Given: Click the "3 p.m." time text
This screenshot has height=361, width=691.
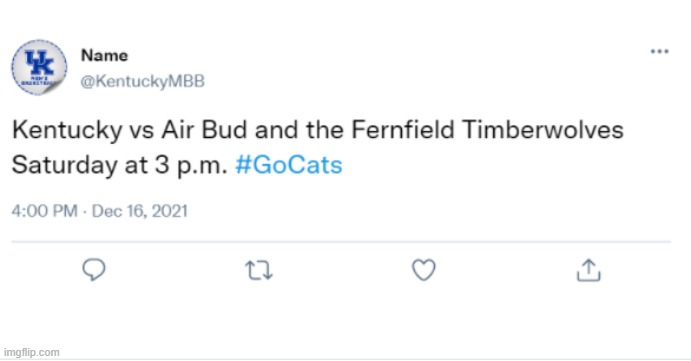Looking at the screenshot, I should [x=191, y=166].
